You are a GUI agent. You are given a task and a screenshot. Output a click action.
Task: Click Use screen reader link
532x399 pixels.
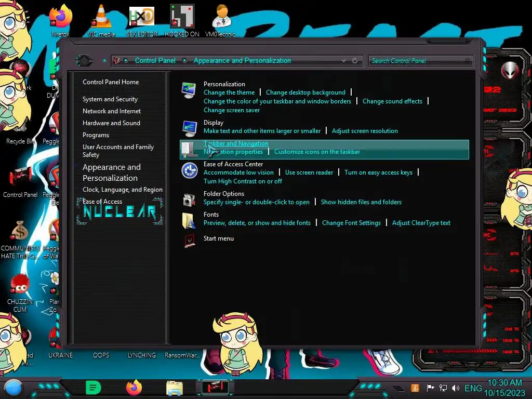pyautogui.click(x=309, y=172)
